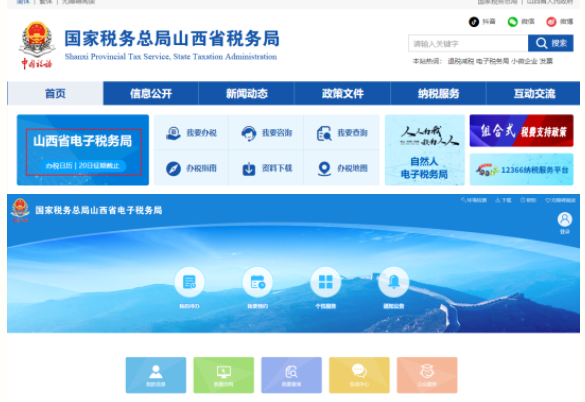
Task: Open the 12366纳税服务平台 banner
Action: (521, 169)
